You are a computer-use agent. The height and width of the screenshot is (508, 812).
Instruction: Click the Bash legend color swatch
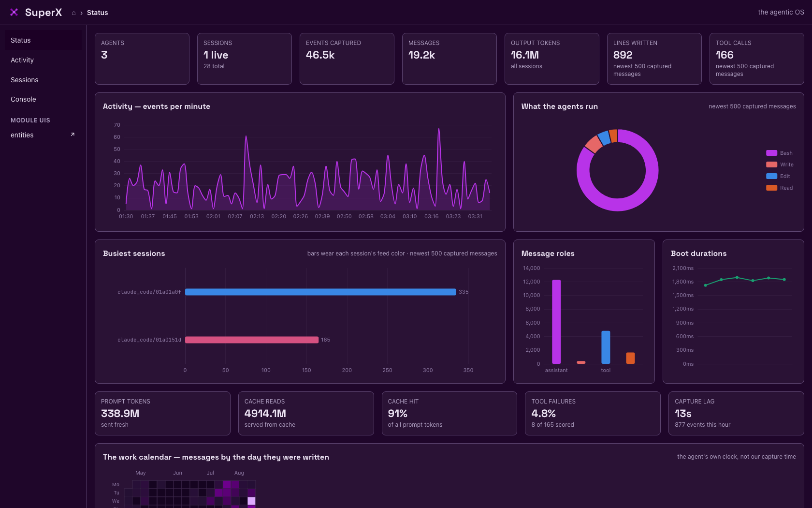pos(771,153)
